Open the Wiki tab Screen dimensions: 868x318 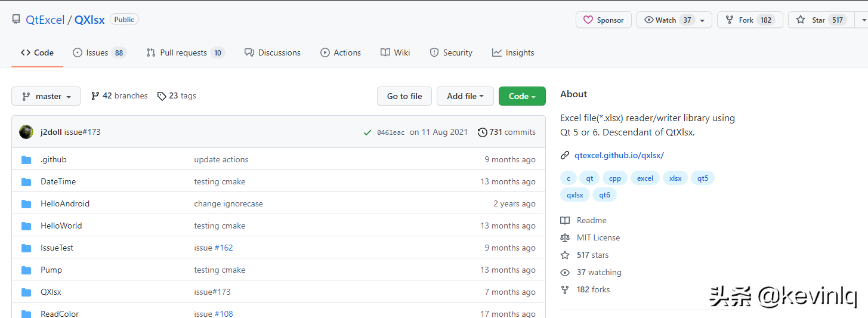pyautogui.click(x=395, y=53)
